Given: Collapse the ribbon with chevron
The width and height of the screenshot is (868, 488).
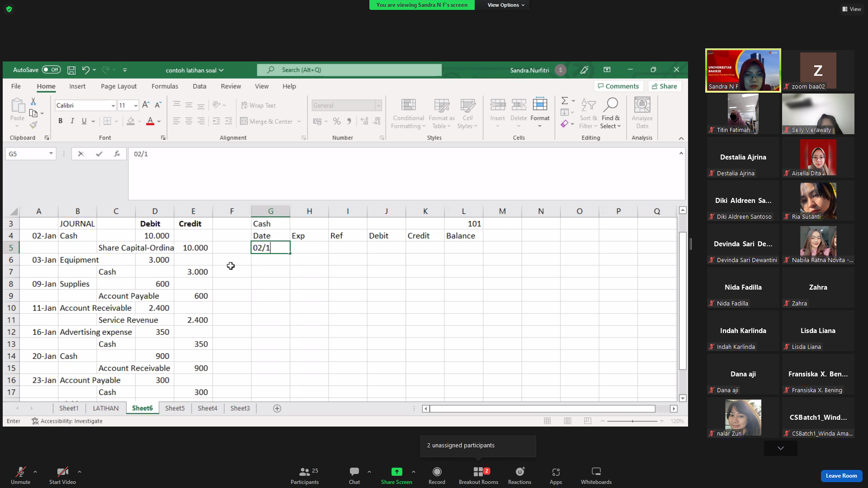Looking at the screenshot, I should click(681, 138).
